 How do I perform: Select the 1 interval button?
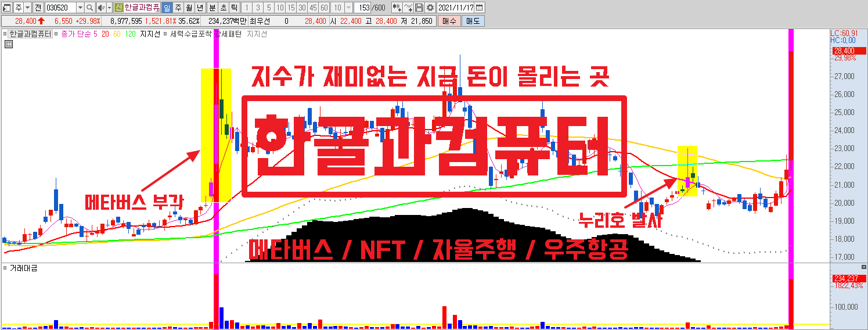247,8
